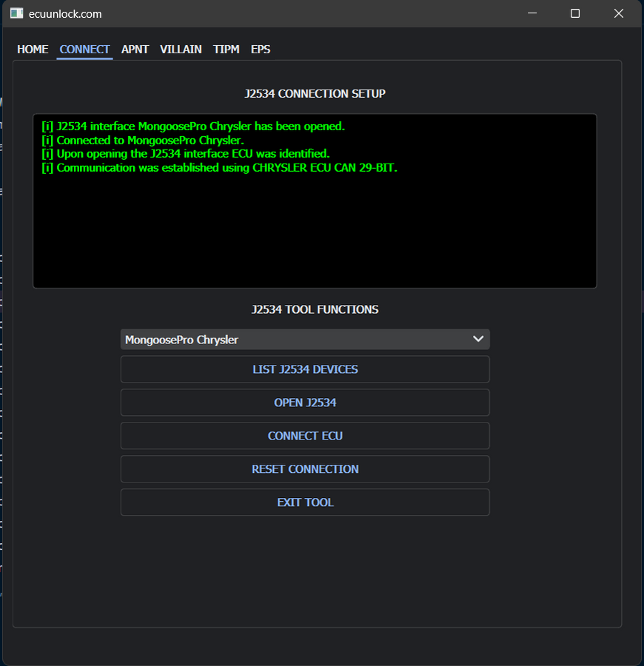
Task: Switch to the HOME tab
Action: click(x=33, y=49)
